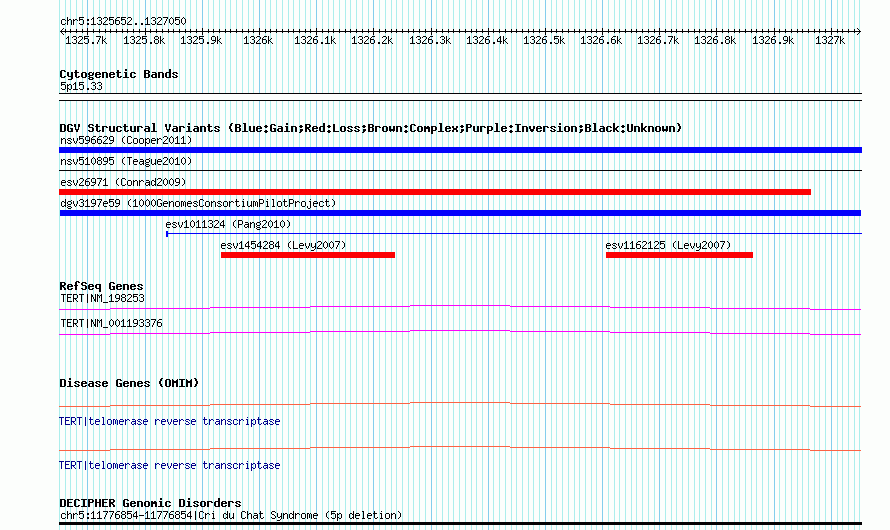The image size is (890, 530).
Task: Click the thin blue line of esv1011324
Action: coord(514,234)
